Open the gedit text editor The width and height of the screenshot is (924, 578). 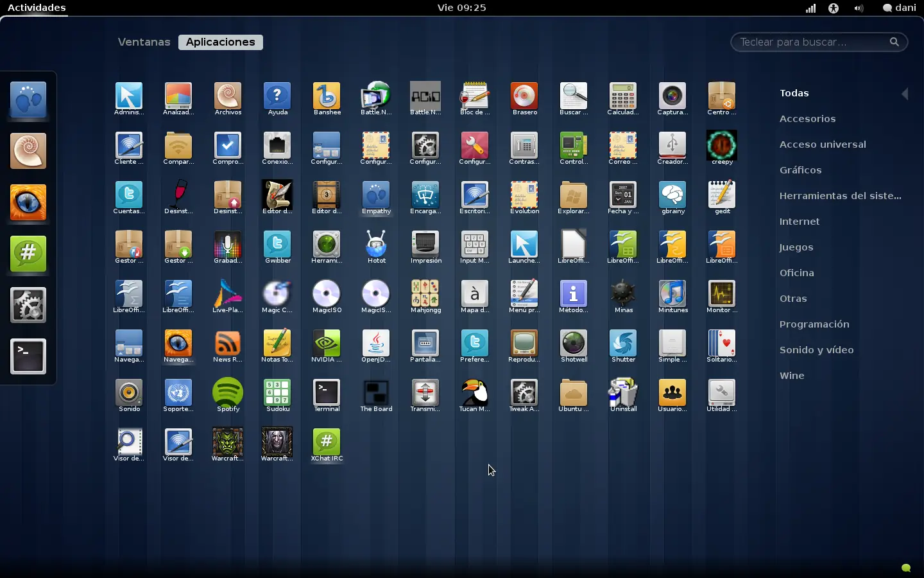[x=722, y=198]
